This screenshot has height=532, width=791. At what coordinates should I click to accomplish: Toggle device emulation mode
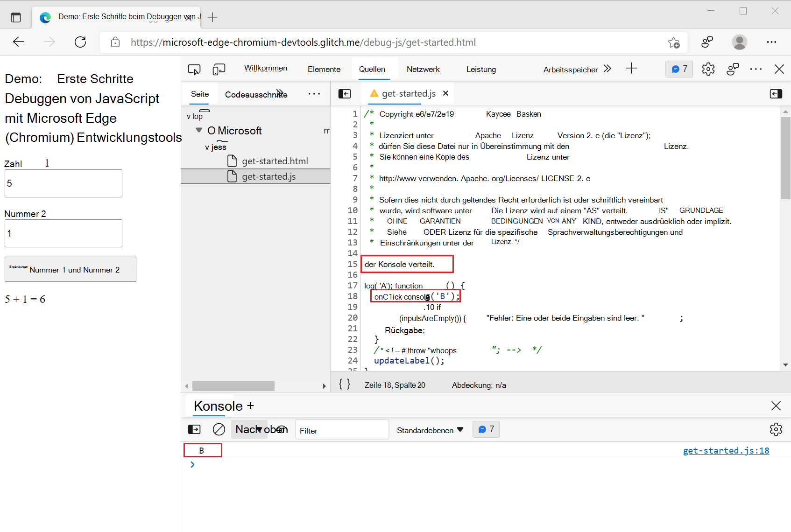(x=219, y=69)
